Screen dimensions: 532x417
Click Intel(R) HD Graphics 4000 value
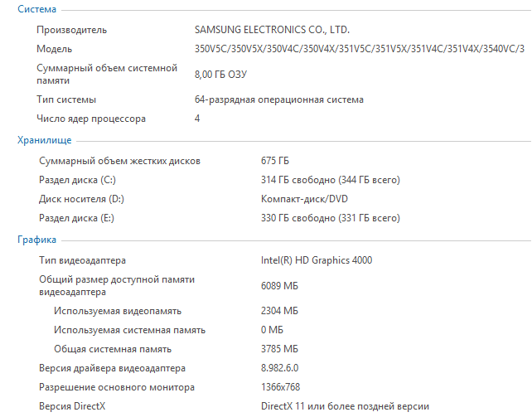pyautogui.click(x=317, y=260)
